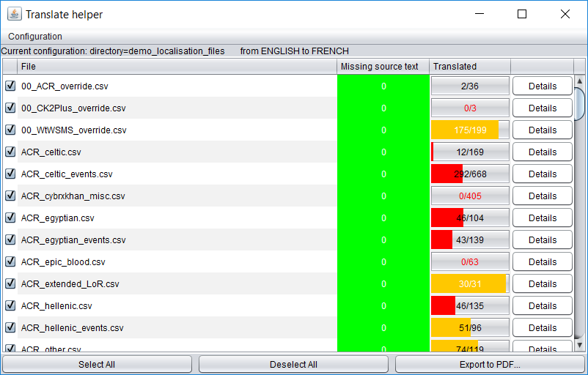Select file name ACR_celtic_events.csv
This screenshot has height=375, width=588.
[x=67, y=174]
